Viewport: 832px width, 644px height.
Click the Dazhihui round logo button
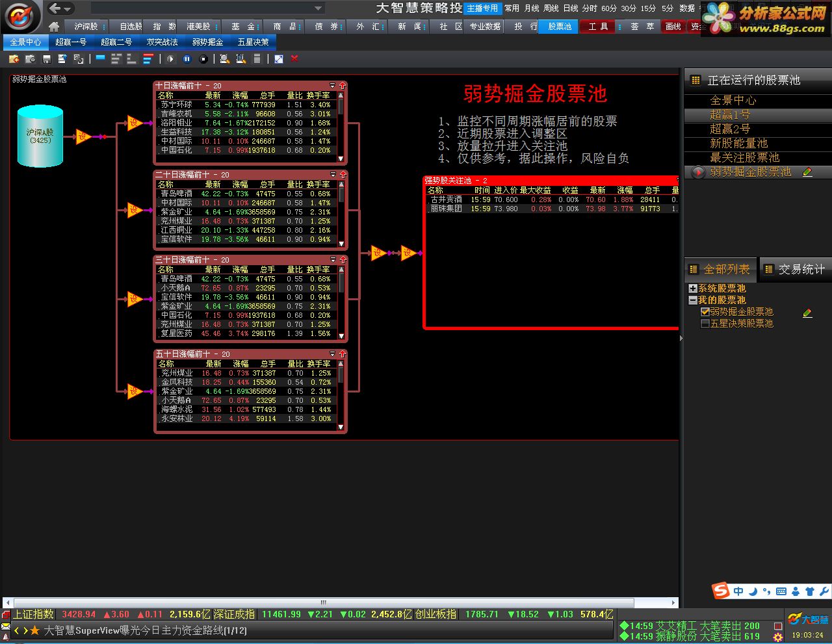pos(21,16)
